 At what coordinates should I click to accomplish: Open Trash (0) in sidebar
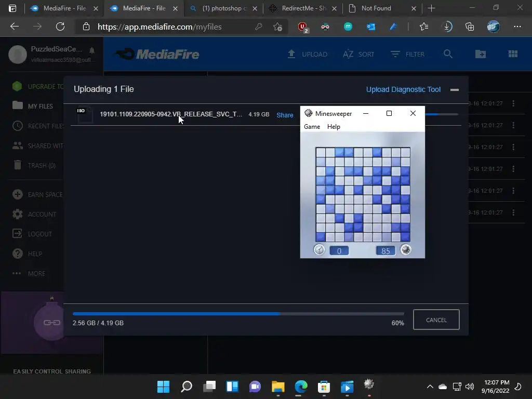pos(34,165)
